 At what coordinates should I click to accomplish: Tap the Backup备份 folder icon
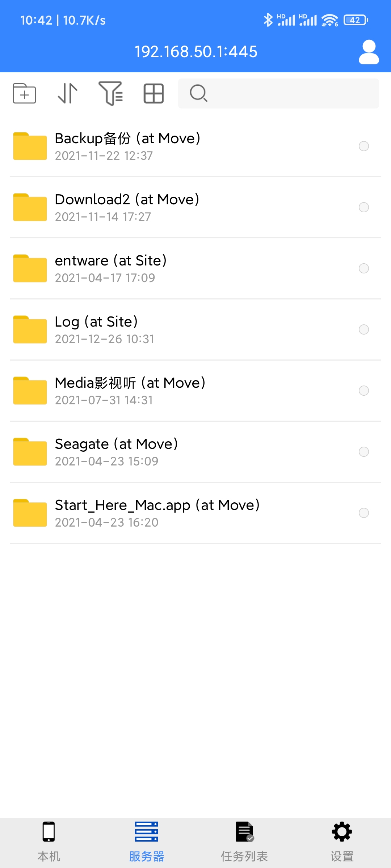pos(30,146)
